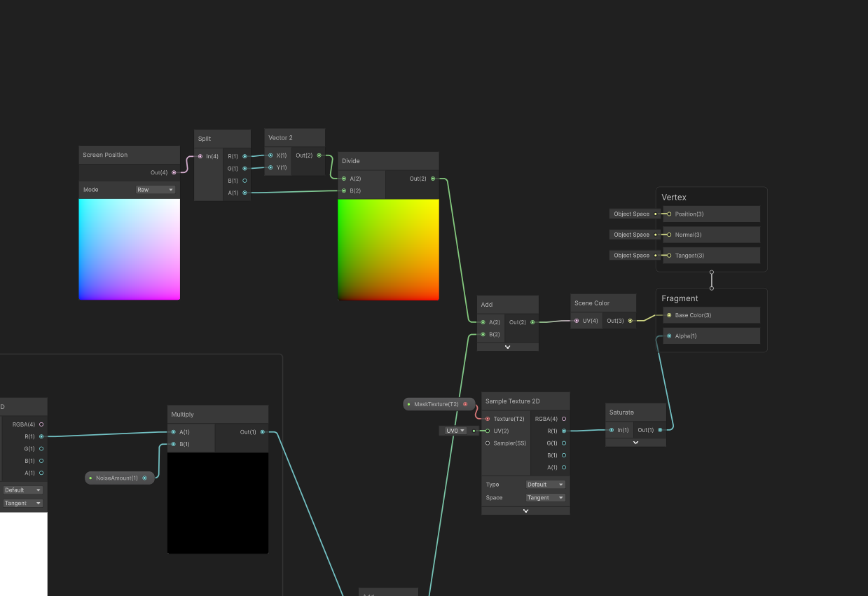The width and height of the screenshot is (868, 596).
Task: Click the Screen Position Out(4) output port
Action: [x=174, y=172]
